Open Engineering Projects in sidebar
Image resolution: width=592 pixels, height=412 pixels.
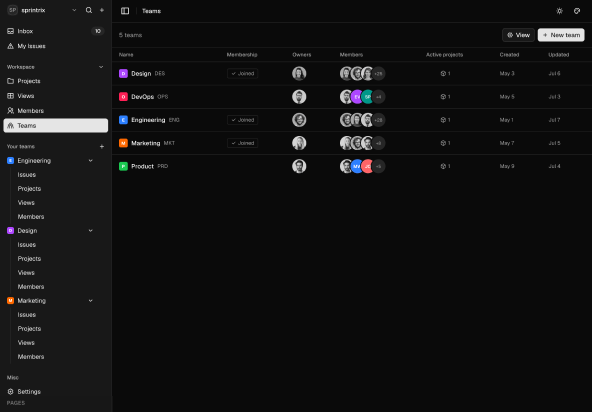(x=29, y=188)
